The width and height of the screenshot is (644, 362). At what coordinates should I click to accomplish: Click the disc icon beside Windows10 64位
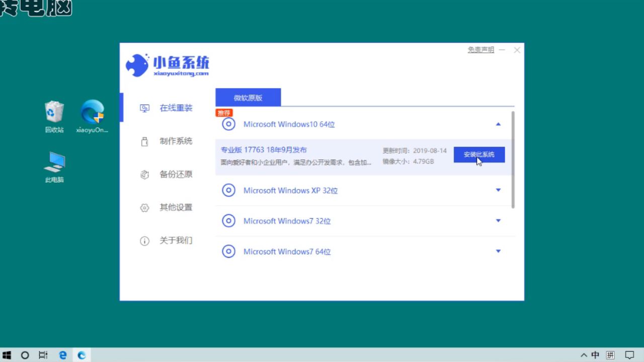pos(229,124)
